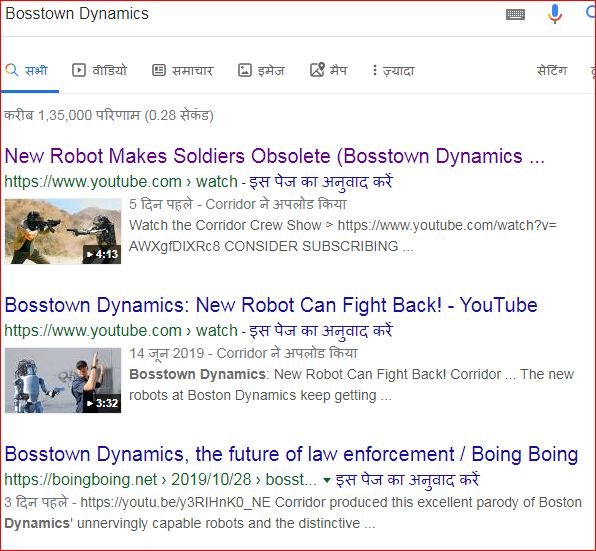The width and height of the screenshot is (596, 551).
Task: Open the ज़्यादा three-dot menu
Action: (374, 70)
